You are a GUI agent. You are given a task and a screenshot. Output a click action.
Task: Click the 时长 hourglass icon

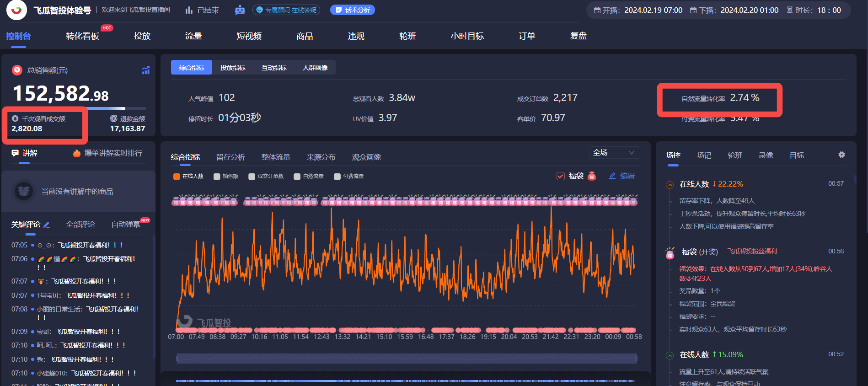tap(789, 10)
